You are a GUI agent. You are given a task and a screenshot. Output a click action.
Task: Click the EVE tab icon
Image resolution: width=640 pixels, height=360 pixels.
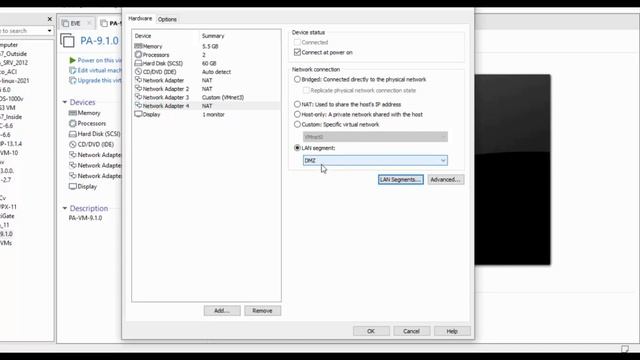click(65, 23)
